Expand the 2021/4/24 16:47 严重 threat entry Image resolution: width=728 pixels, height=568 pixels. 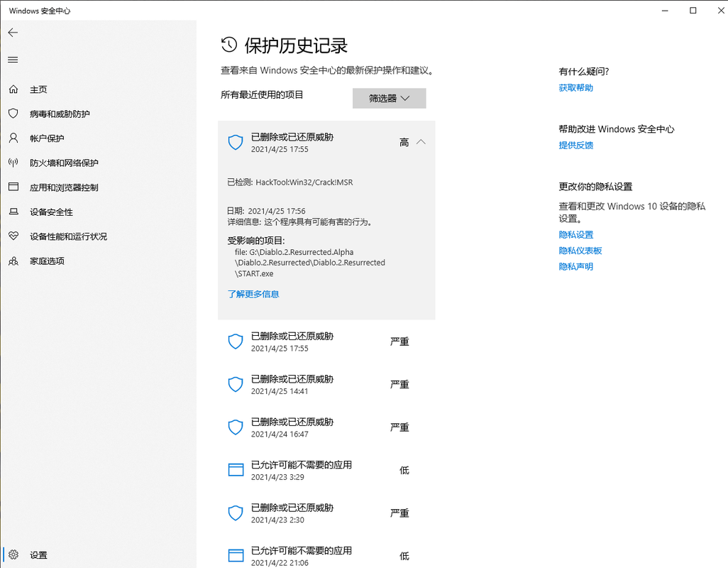pyautogui.click(x=326, y=427)
